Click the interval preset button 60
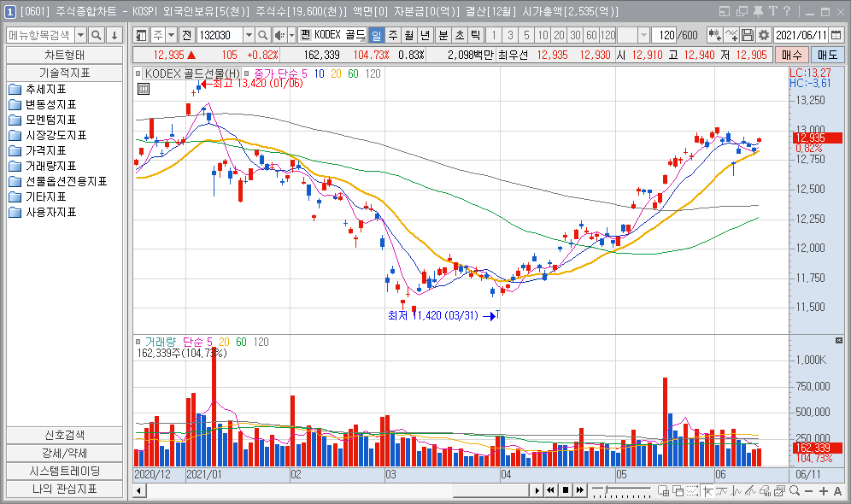The image size is (851, 504). click(x=591, y=35)
